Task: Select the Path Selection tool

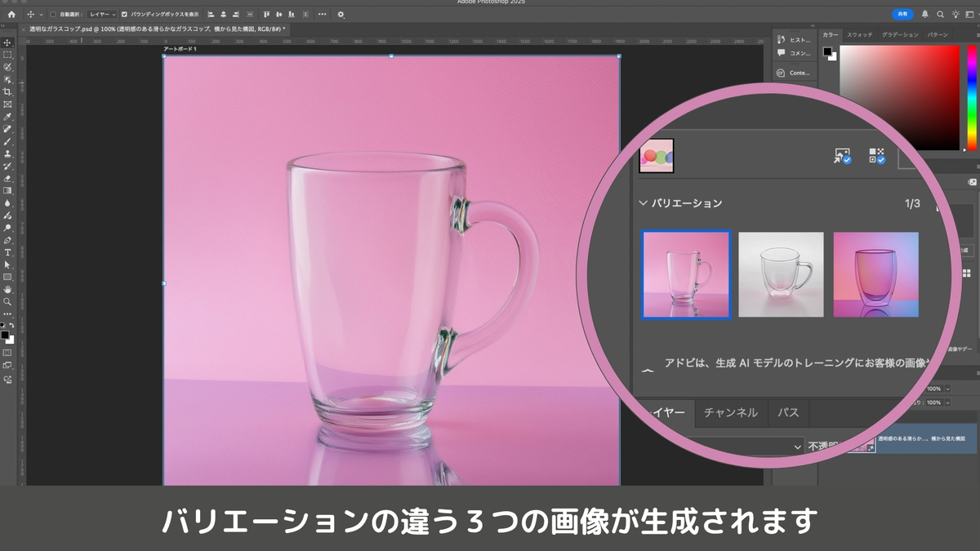Action: coord(7,264)
